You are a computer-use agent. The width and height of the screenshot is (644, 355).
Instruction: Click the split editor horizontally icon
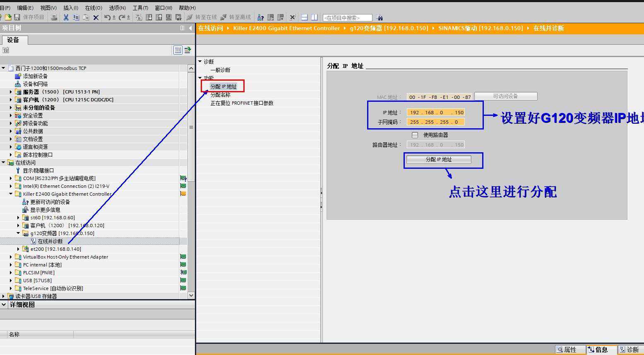[x=305, y=17]
